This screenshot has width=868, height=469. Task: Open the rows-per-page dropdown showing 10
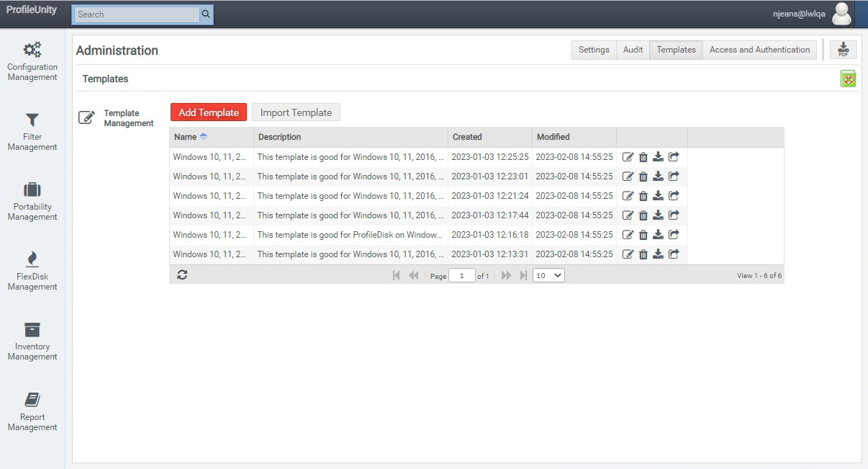tap(548, 275)
